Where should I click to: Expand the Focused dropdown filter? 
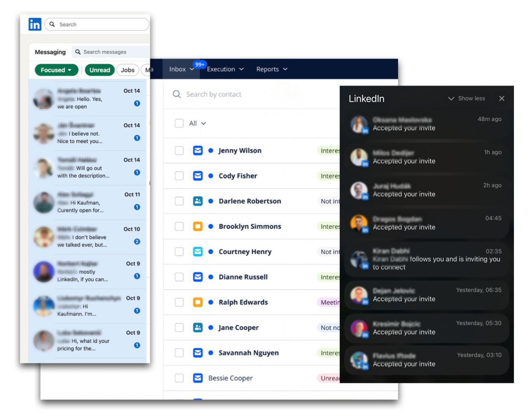56,70
